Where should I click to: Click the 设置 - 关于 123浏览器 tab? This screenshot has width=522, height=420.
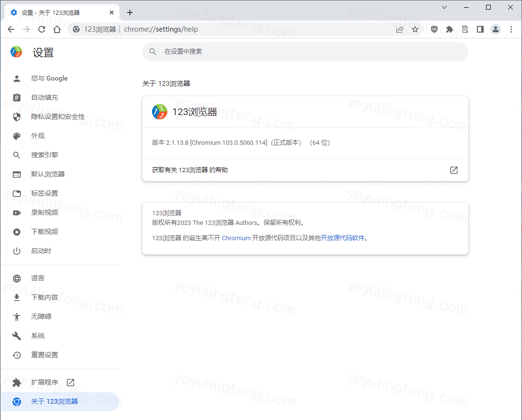coord(62,12)
